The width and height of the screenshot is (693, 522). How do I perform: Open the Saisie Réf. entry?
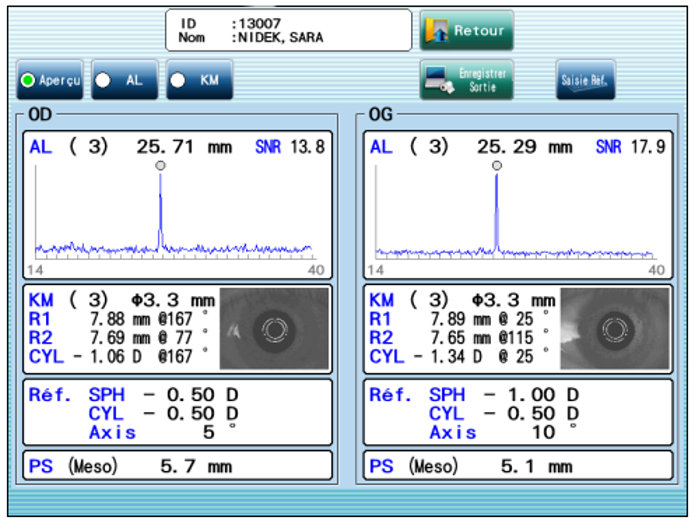click(x=585, y=80)
